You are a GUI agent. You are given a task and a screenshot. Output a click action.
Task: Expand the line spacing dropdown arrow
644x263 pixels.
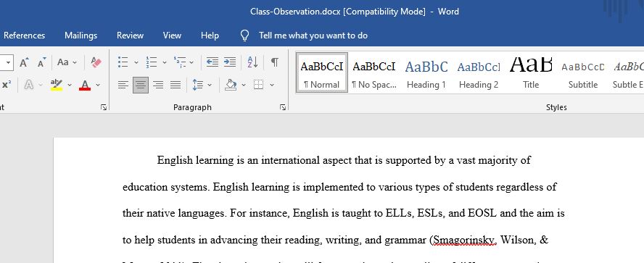210,85
